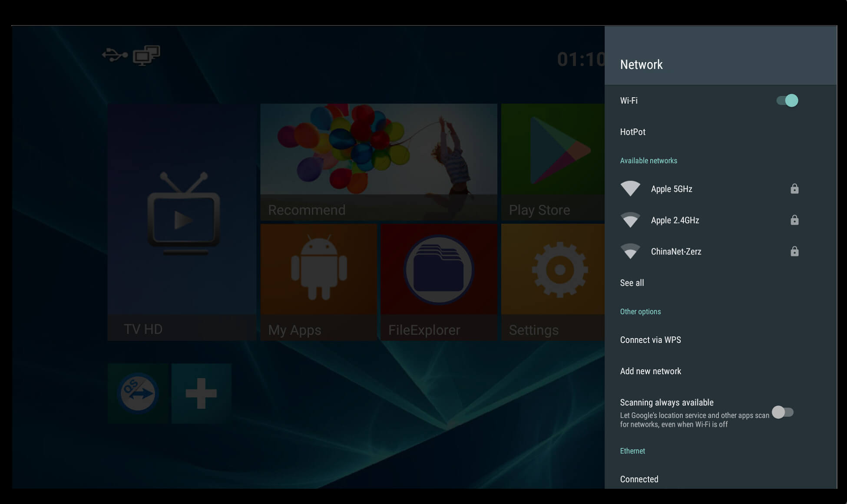Click lock icon beside ChinaNet-Zerz
The height and width of the screenshot is (504, 847).
(x=794, y=251)
